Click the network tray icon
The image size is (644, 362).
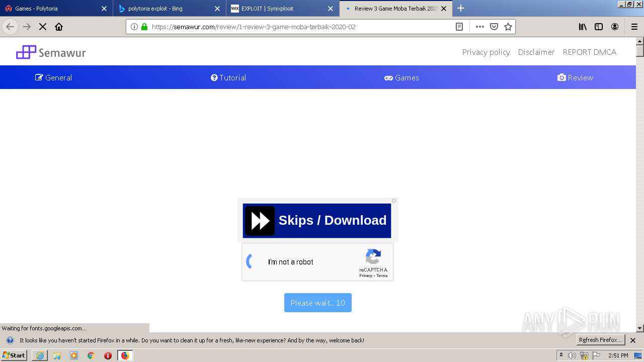click(584, 355)
